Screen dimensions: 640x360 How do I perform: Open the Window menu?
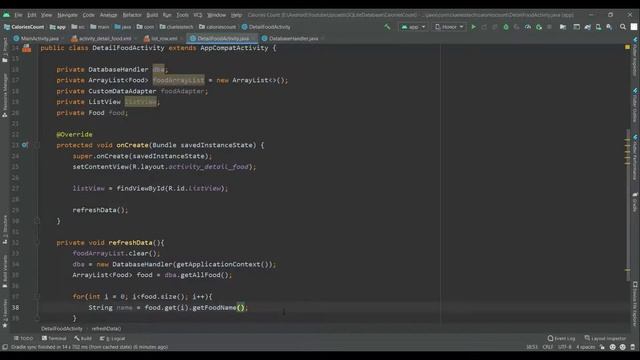216,15
